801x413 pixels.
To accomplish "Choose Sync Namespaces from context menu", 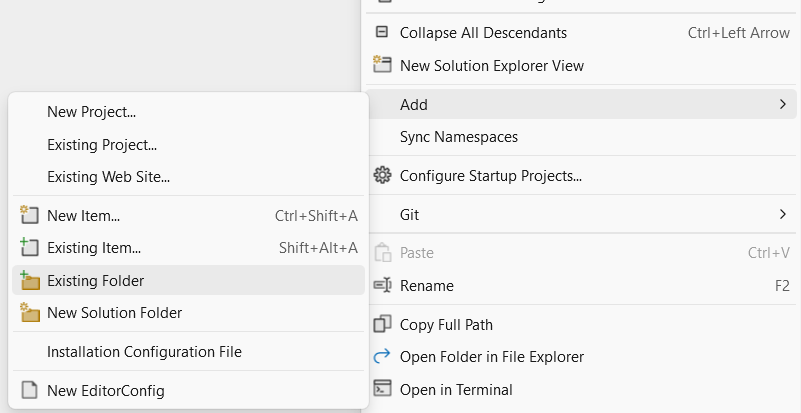I will (458, 136).
